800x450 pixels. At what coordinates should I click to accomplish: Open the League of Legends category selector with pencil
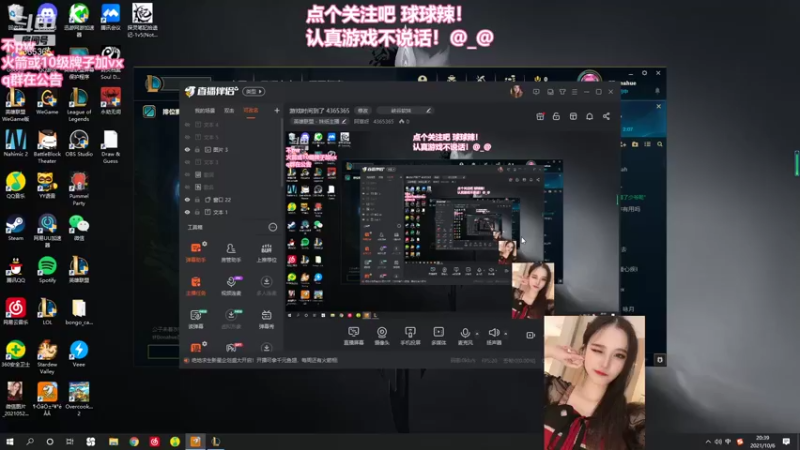(319, 121)
